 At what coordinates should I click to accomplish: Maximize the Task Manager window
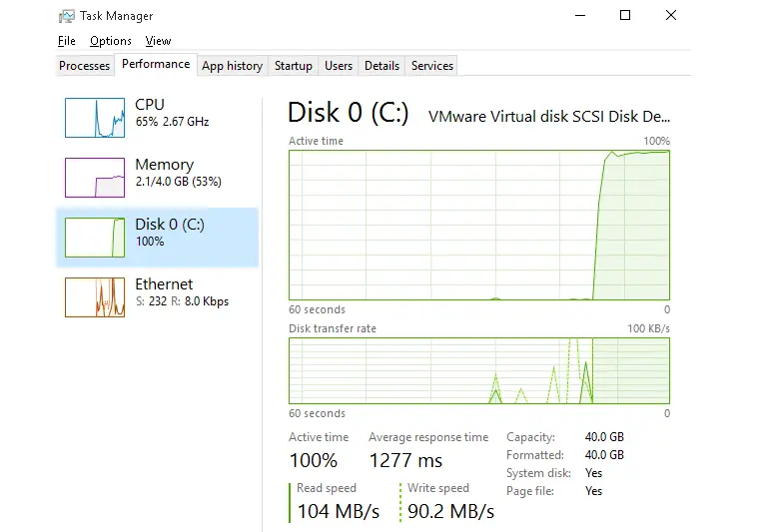tap(625, 15)
